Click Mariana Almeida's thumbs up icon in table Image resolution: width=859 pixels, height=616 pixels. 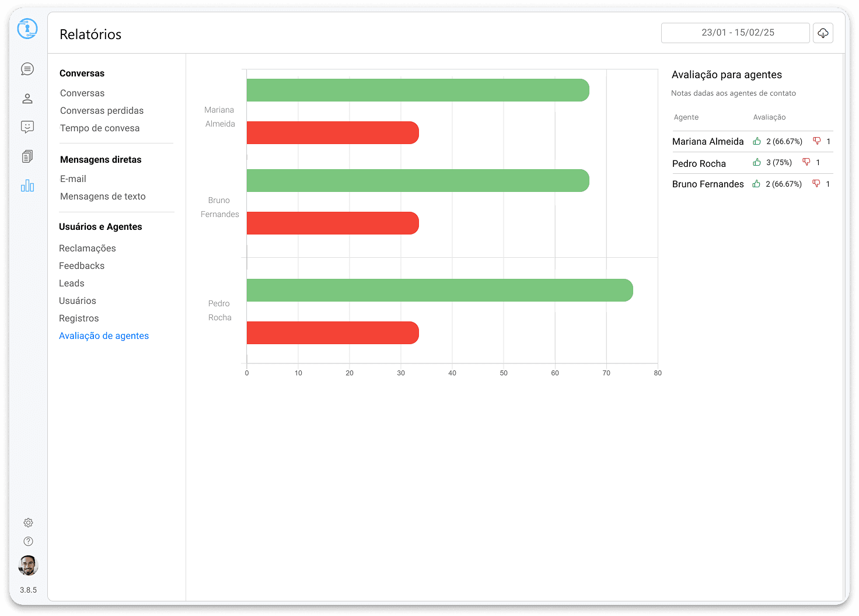(757, 141)
